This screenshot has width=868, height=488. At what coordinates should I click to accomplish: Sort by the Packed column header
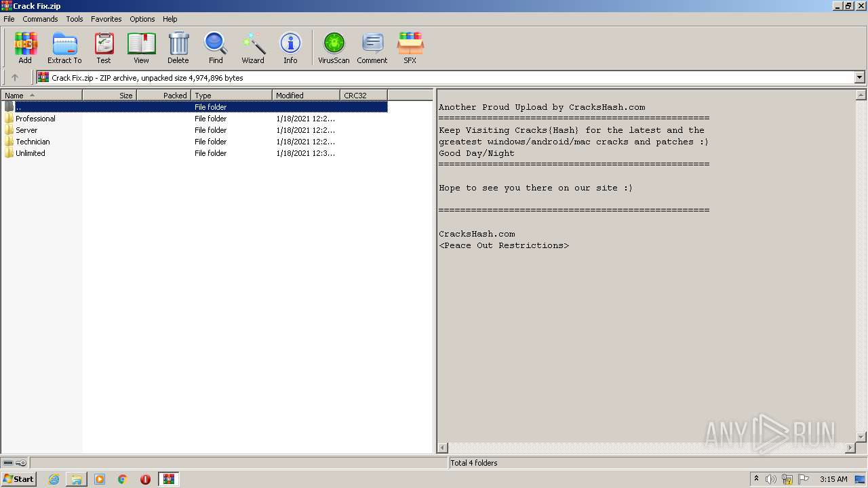coord(163,96)
